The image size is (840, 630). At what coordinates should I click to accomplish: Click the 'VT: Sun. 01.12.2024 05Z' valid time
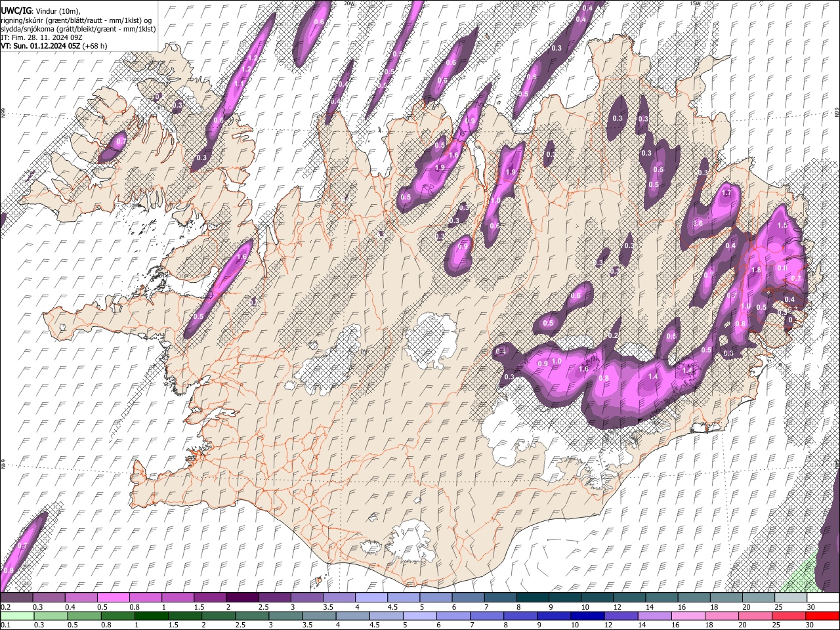click(x=40, y=46)
